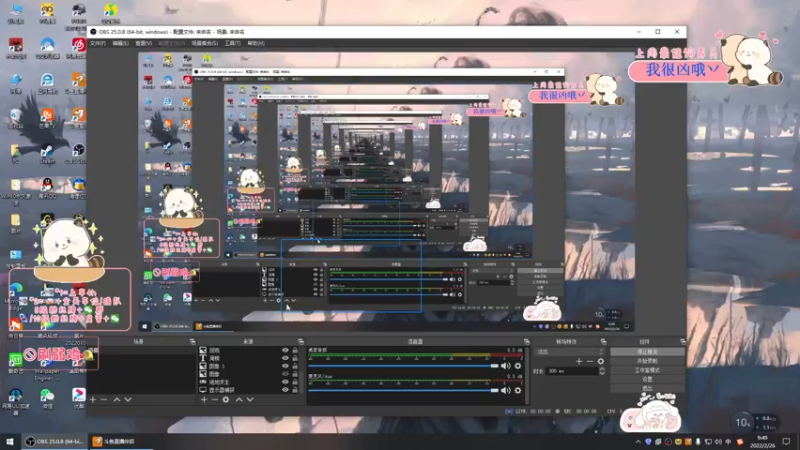
Task: Show the hidden 图像 source with its eye icon
Action: point(285,373)
